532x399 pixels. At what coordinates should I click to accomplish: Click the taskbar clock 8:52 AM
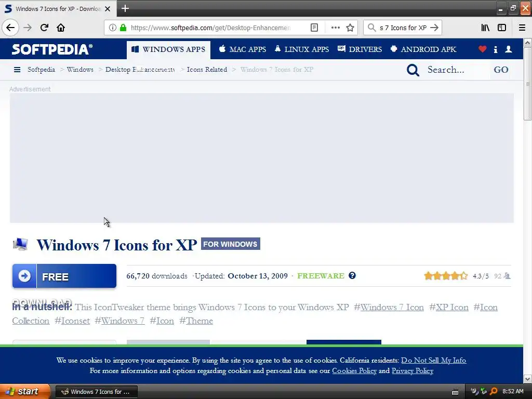click(513, 391)
